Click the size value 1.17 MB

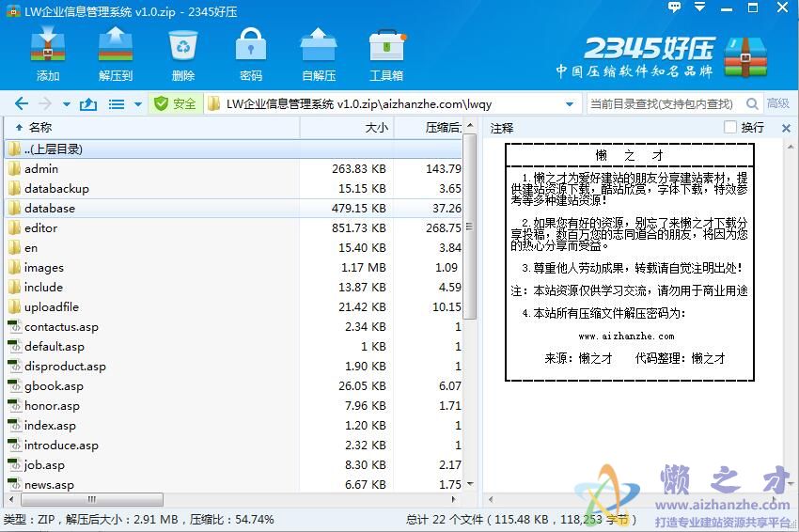tap(364, 268)
